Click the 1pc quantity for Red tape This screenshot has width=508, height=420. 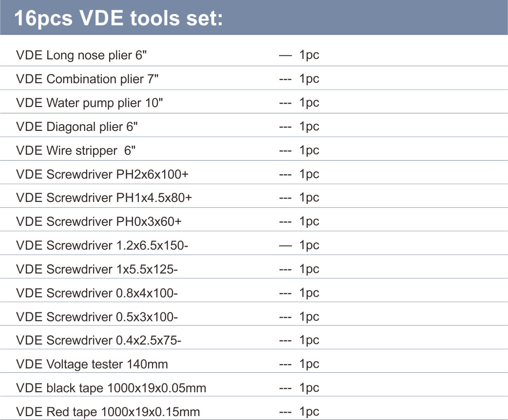point(309,412)
